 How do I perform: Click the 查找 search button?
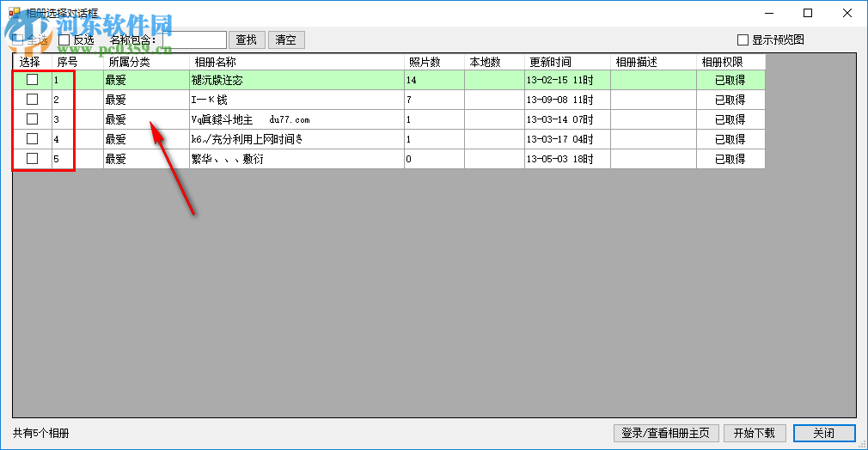(247, 40)
